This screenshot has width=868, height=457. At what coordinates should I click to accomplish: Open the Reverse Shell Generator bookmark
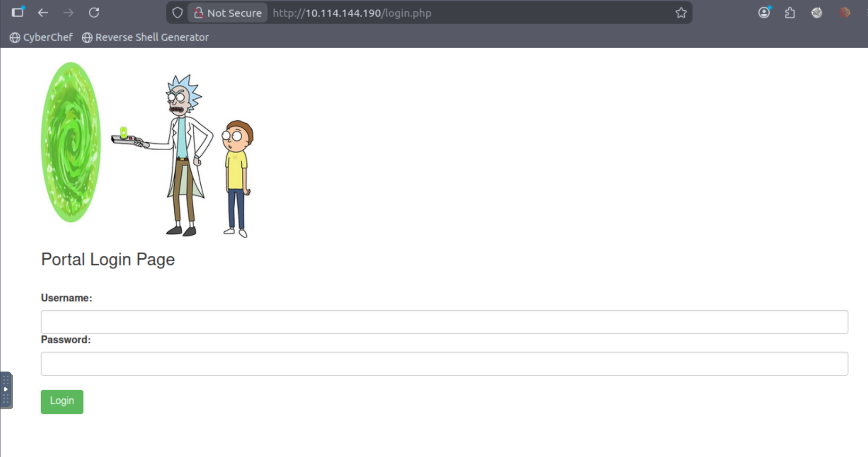(x=145, y=37)
